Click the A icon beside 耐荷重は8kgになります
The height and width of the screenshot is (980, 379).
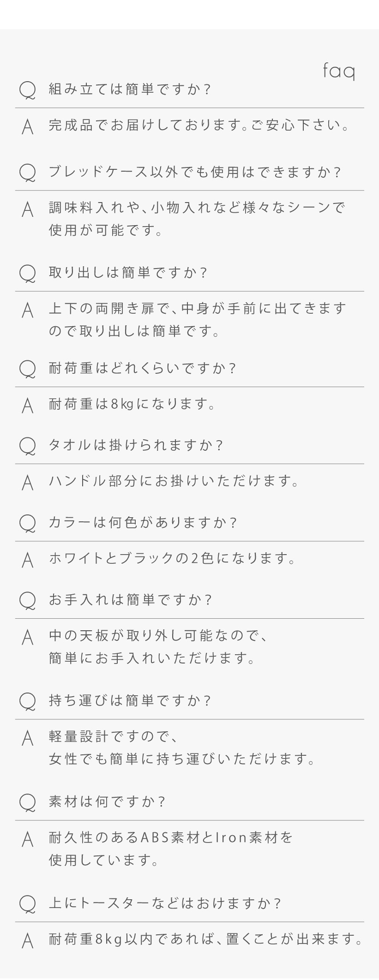click(x=28, y=405)
